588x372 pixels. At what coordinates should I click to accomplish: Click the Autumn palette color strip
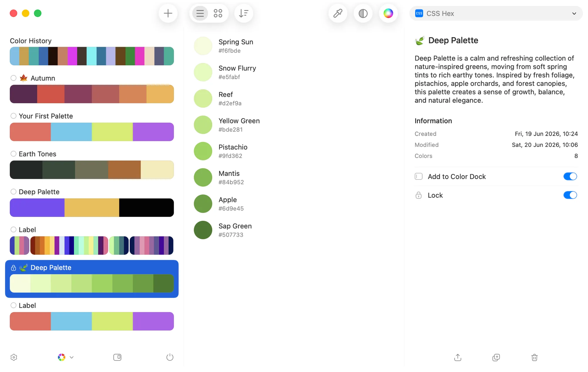tap(92, 94)
